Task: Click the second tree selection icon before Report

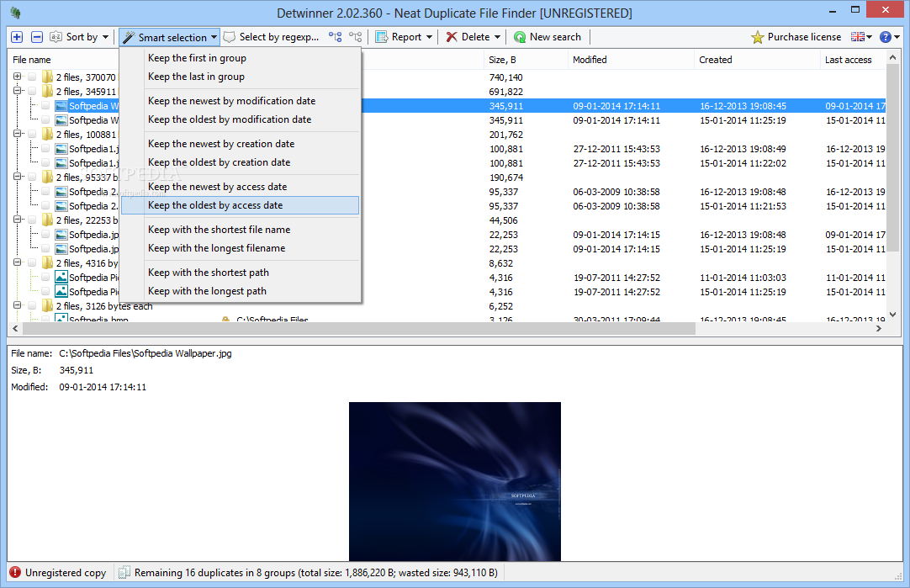Action: coord(355,37)
